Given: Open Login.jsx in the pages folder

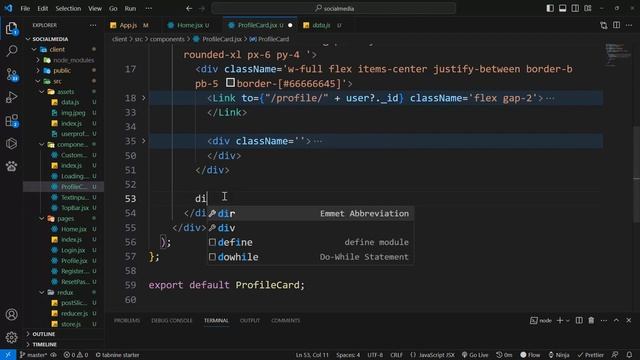Looking at the screenshot, I should click(73, 250).
